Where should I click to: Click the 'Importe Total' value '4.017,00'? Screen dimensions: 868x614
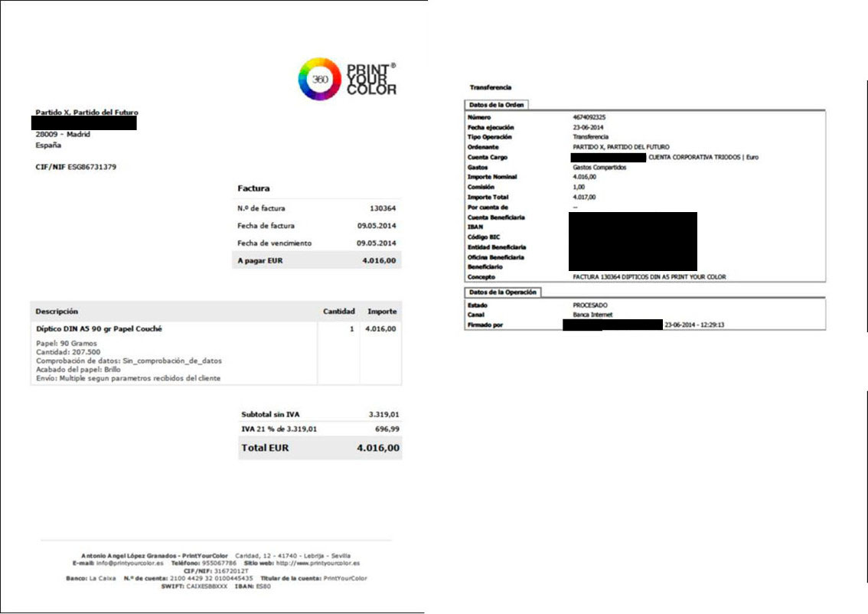(x=584, y=197)
